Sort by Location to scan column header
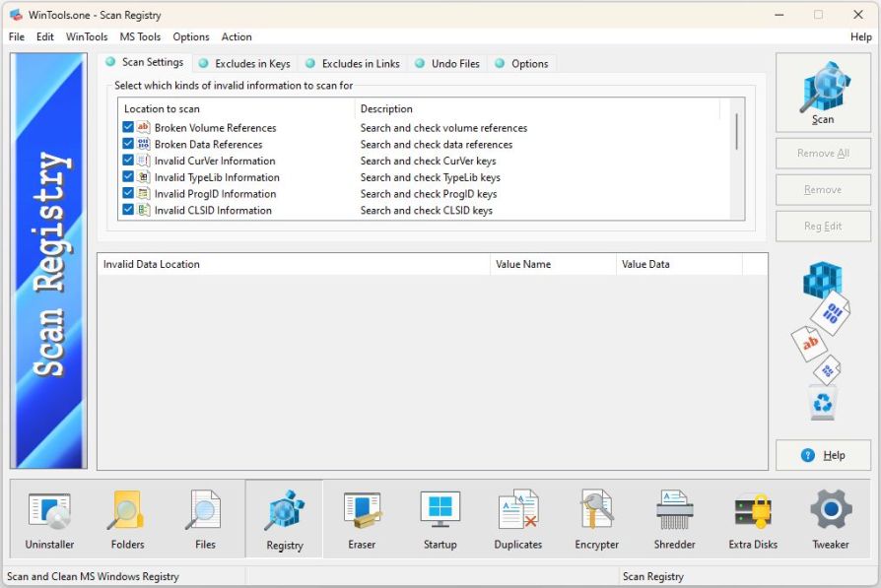 click(x=236, y=108)
